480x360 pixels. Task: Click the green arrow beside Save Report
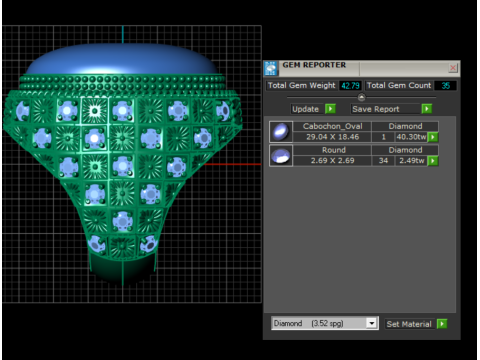point(427,109)
